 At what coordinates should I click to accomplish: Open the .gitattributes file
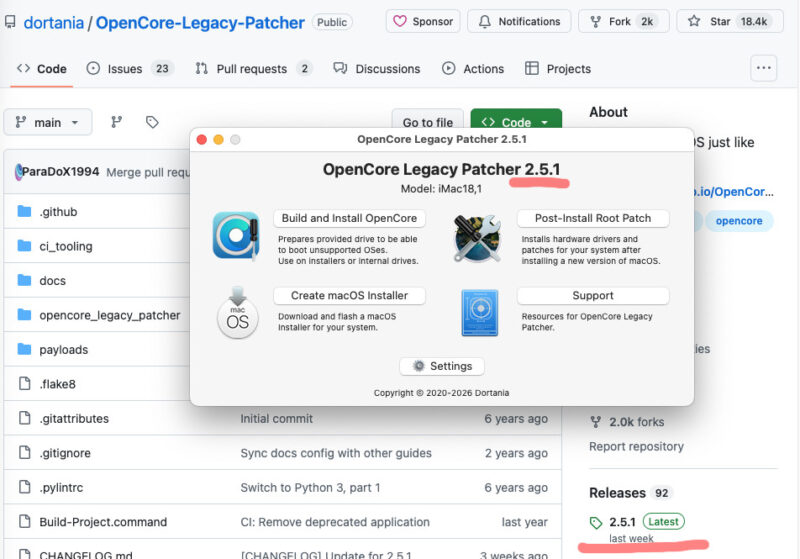coord(74,419)
